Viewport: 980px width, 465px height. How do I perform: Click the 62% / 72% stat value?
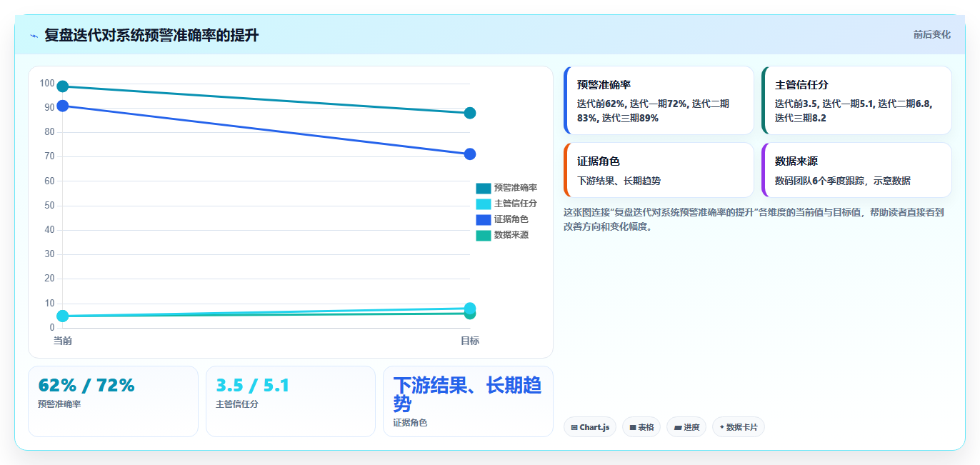click(x=86, y=386)
